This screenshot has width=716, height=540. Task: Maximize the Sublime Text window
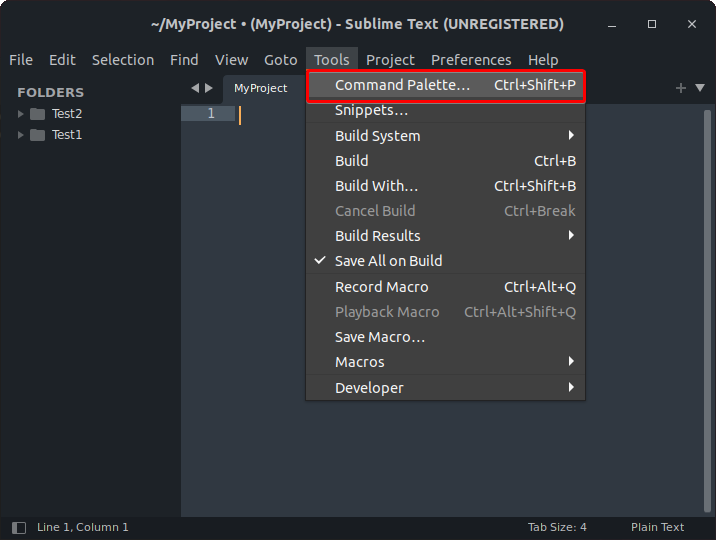click(x=652, y=24)
